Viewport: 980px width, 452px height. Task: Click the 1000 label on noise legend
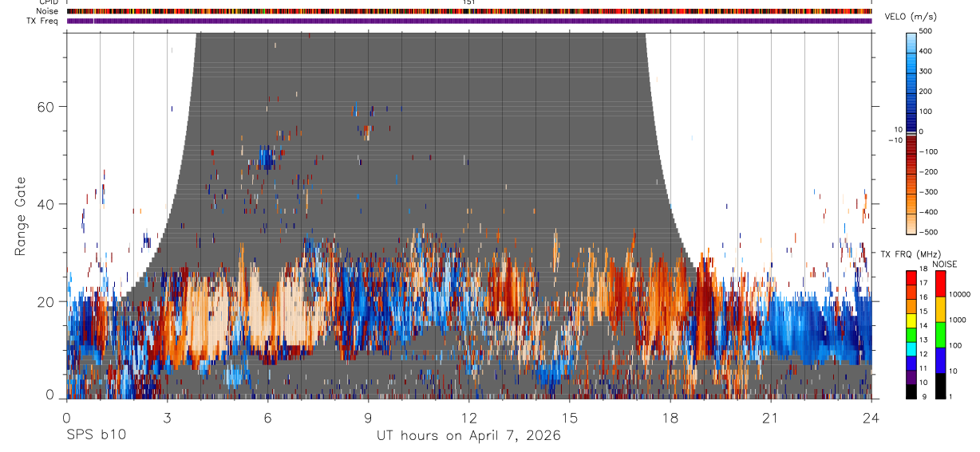[958, 320]
